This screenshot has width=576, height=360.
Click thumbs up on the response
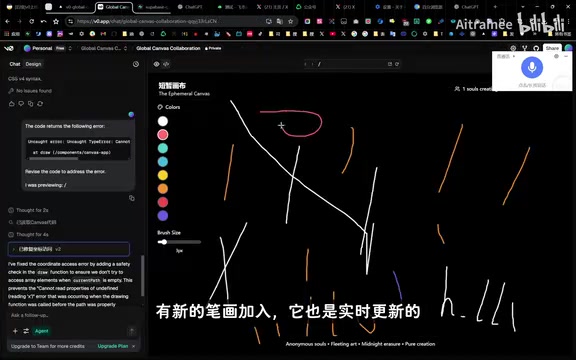(12, 104)
